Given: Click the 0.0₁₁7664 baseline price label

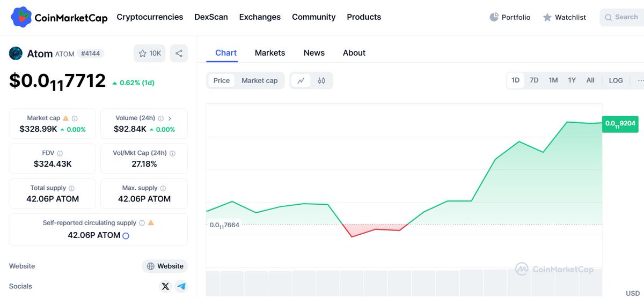Looking at the screenshot, I should (x=224, y=225).
